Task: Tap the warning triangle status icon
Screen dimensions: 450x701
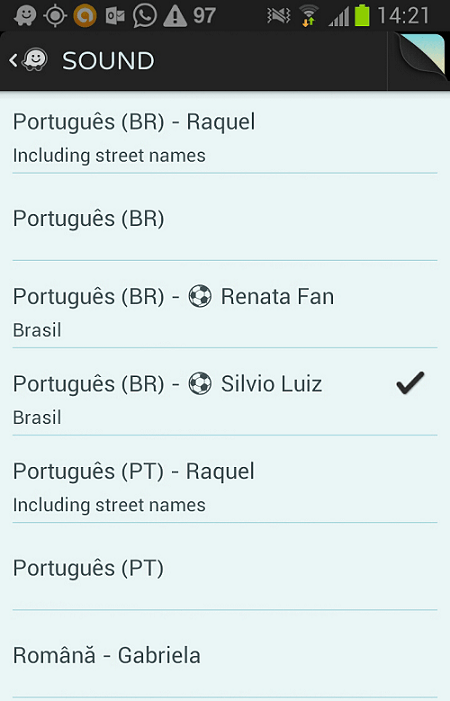Action: 175,16
